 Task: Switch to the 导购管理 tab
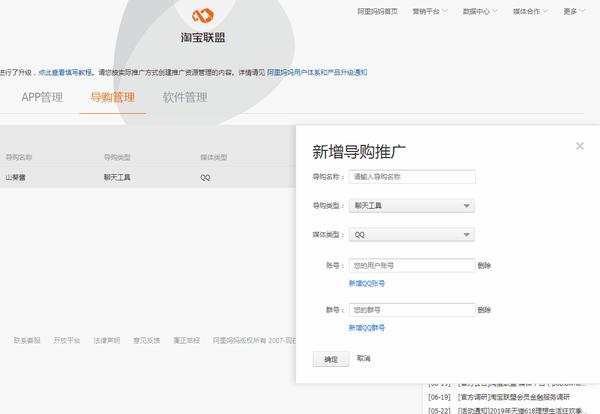(112, 97)
